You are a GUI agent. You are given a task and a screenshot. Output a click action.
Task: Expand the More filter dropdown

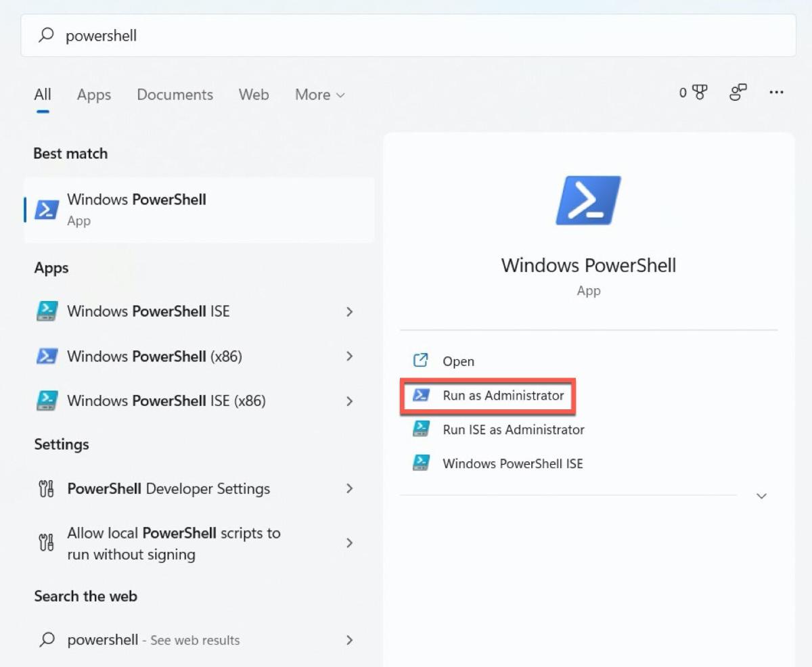coord(319,95)
